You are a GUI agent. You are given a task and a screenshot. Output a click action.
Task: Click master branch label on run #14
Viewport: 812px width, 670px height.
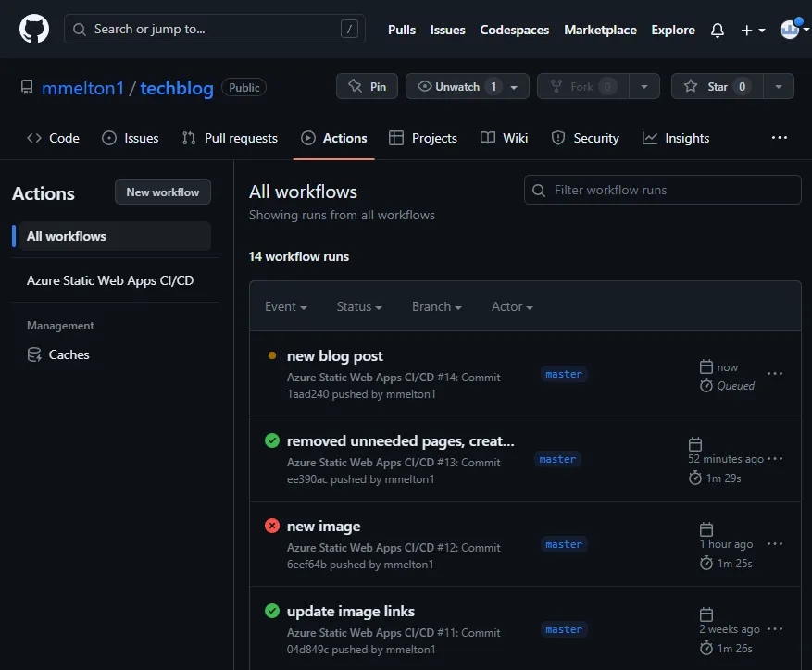564,374
